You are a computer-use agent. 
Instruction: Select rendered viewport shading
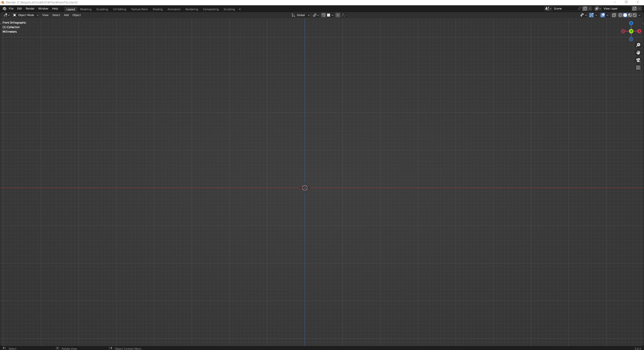tap(635, 15)
